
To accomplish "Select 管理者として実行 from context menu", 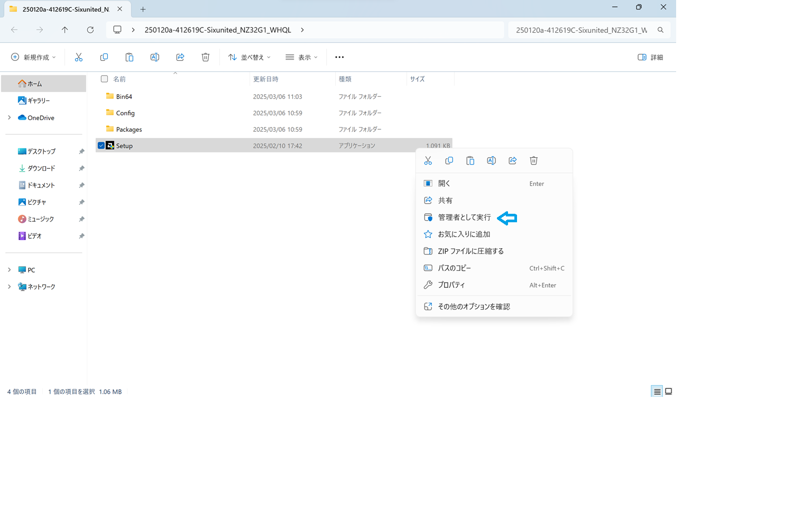I will 464,217.
